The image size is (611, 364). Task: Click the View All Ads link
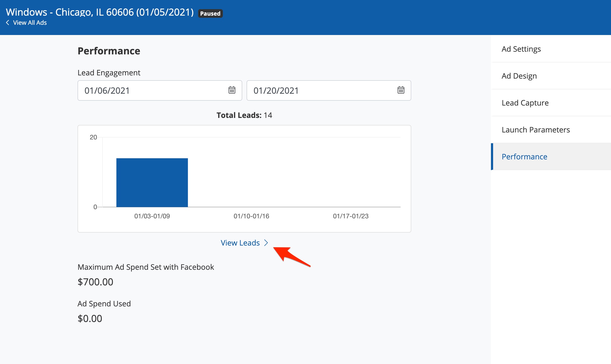tap(30, 23)
